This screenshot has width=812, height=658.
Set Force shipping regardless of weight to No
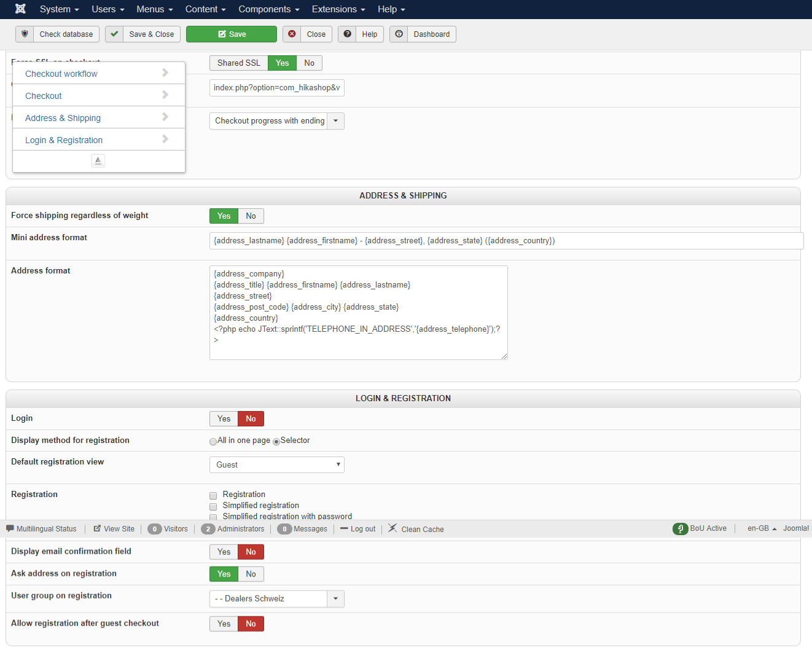(251, 216)
